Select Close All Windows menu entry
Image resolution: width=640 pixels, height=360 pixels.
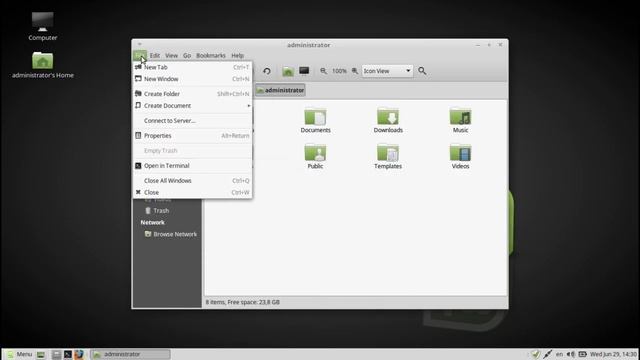point(192,181)
